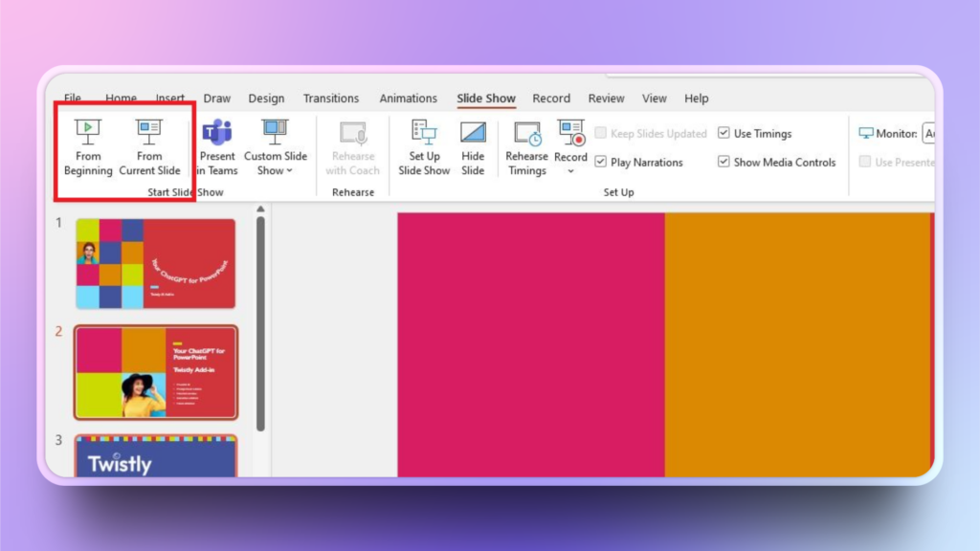Uncheck the Play Narrations checkbox
Viewport: 980px width, 551px height.
601,163
